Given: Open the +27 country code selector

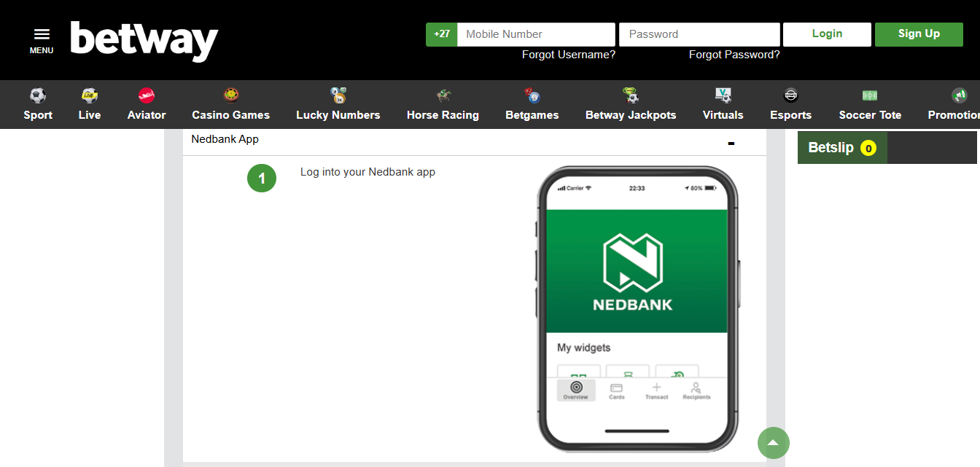Looking at the screenshot, I should [441, 34].
